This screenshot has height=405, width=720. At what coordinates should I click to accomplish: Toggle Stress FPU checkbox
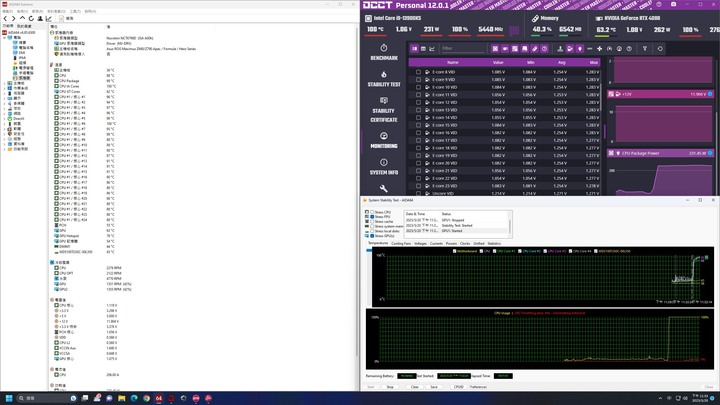pyautogui.click(x=372, y=217)
